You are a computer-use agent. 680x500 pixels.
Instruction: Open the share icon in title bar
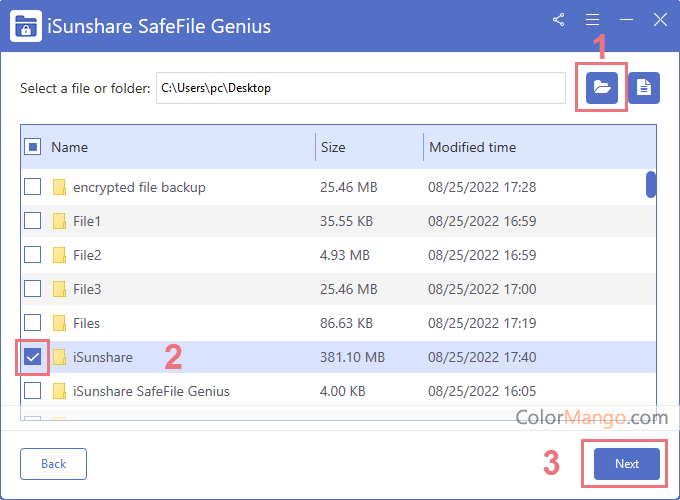pos(559,20)
